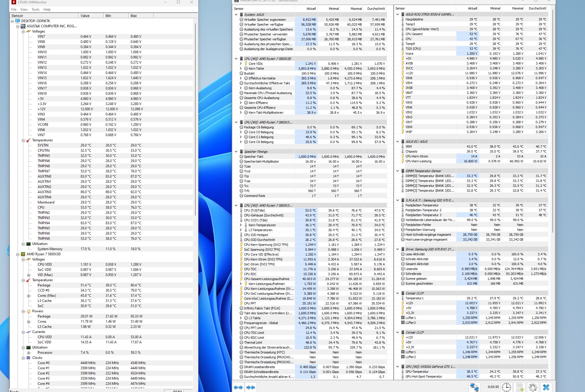Collapse the Speicher-Timings group
The height and width of the screenshot is (392, 585).
tap(236, 152)
